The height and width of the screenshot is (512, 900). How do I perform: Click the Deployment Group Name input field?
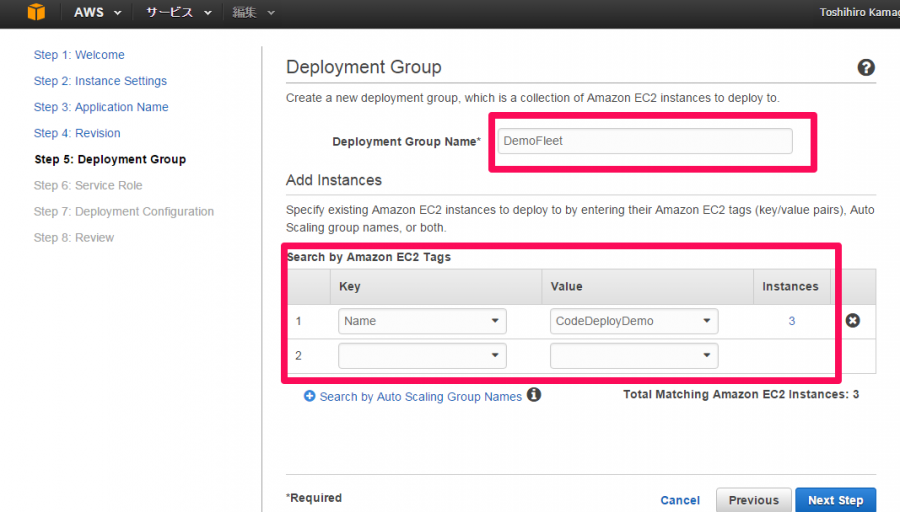tap(645, 141)
